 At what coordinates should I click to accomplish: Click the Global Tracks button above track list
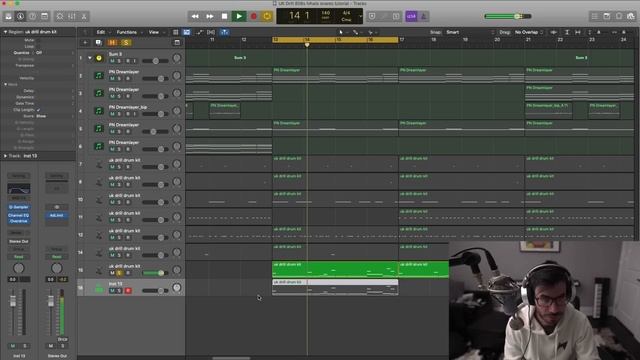click(177, 42)
